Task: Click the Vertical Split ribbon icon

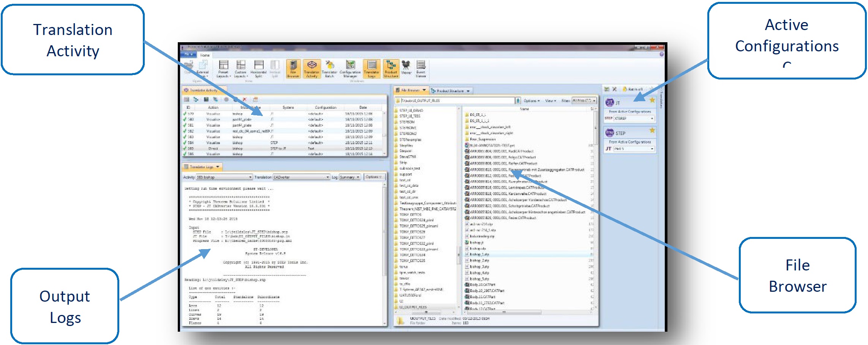Action: coord(275,69)
